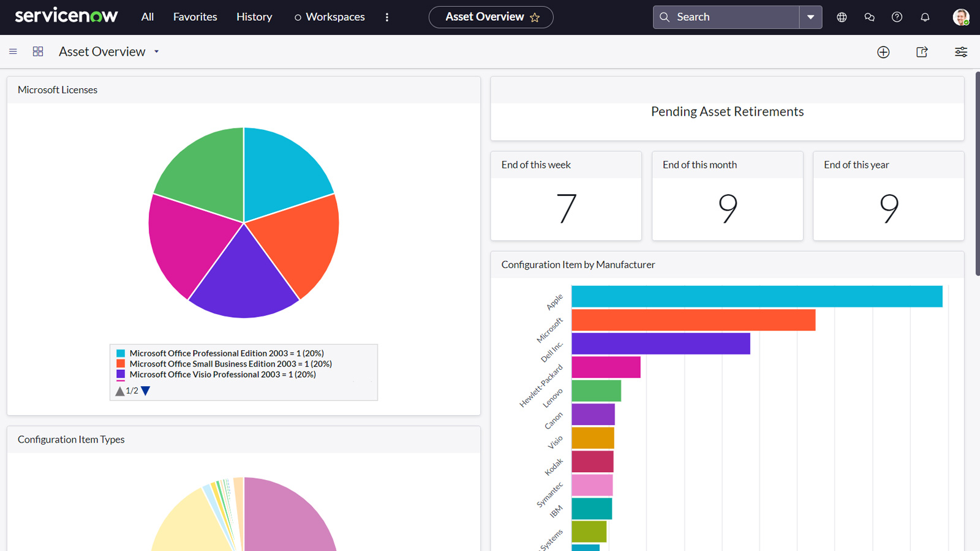Go to the next legend page arrow

[x=145, y=391]
